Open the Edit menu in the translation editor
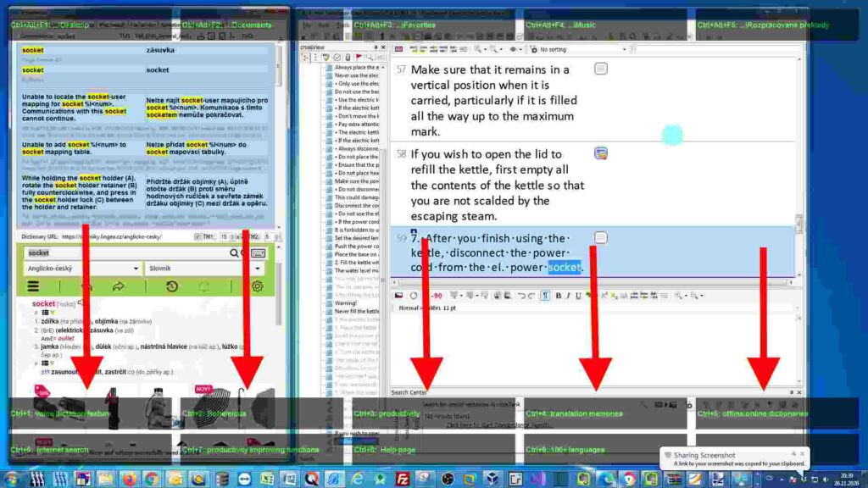The height and width of the screenshot is (488, 868). tap(323, 25)
